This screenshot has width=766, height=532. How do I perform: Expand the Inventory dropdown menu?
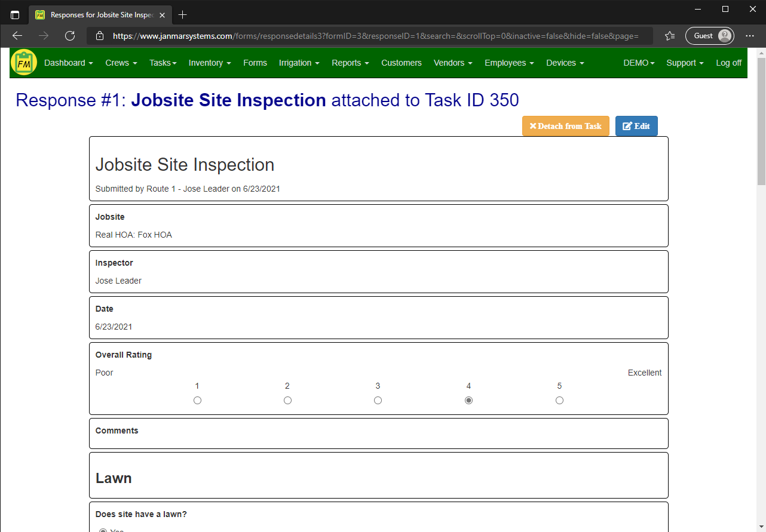(x=210, y=63)
